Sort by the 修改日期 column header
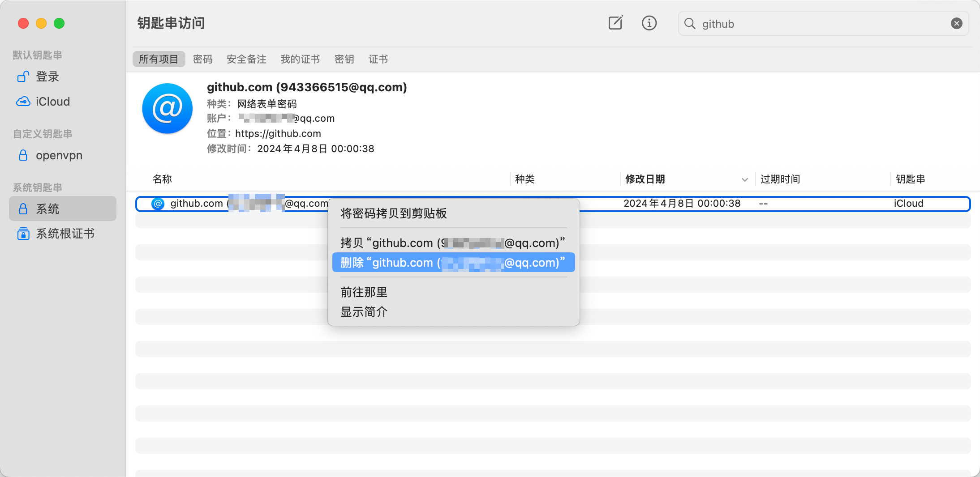Screen dimensions: 980x477 [x=645, y=179]
